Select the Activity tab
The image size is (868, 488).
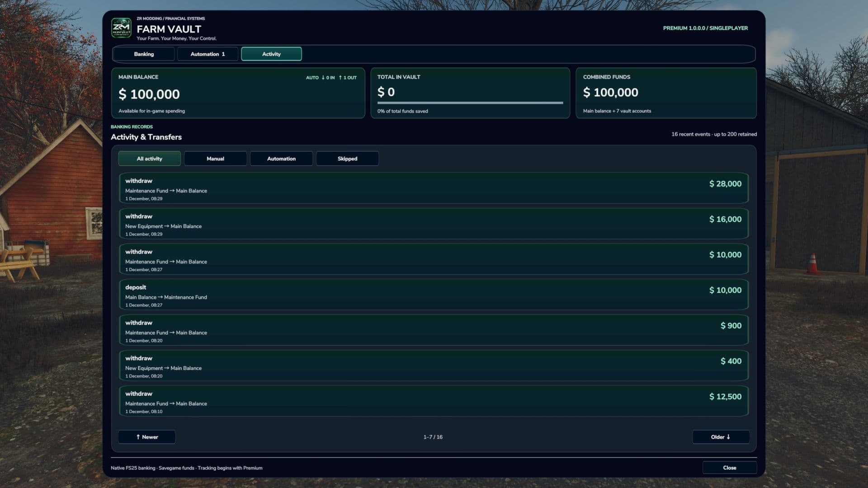(x=271, y=54)
